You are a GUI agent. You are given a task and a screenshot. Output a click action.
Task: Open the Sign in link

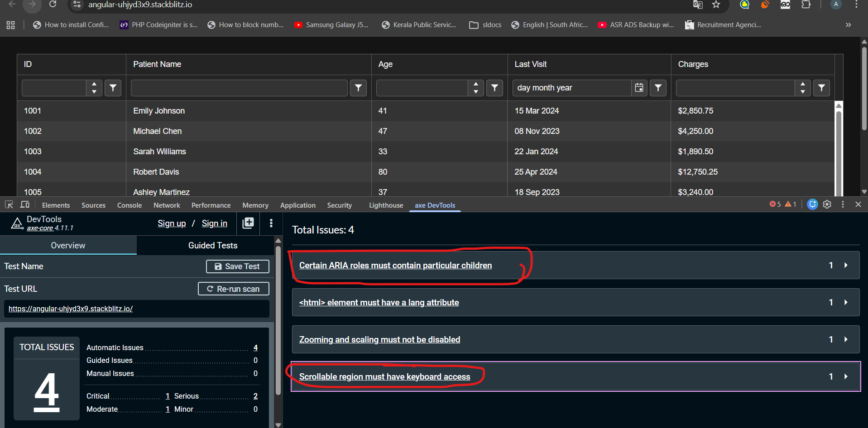pos(214,224)
